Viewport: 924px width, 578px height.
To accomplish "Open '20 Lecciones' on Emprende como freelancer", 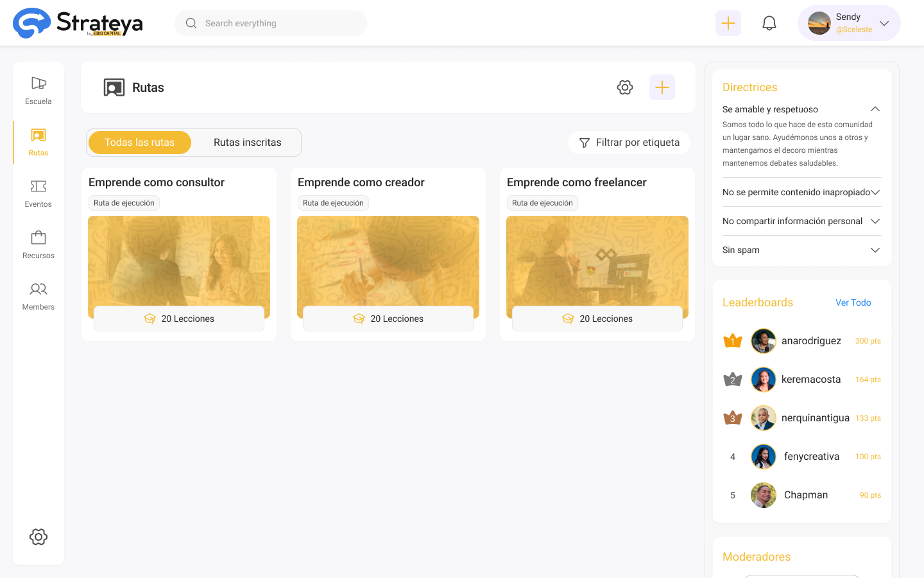I will [597, 319].
